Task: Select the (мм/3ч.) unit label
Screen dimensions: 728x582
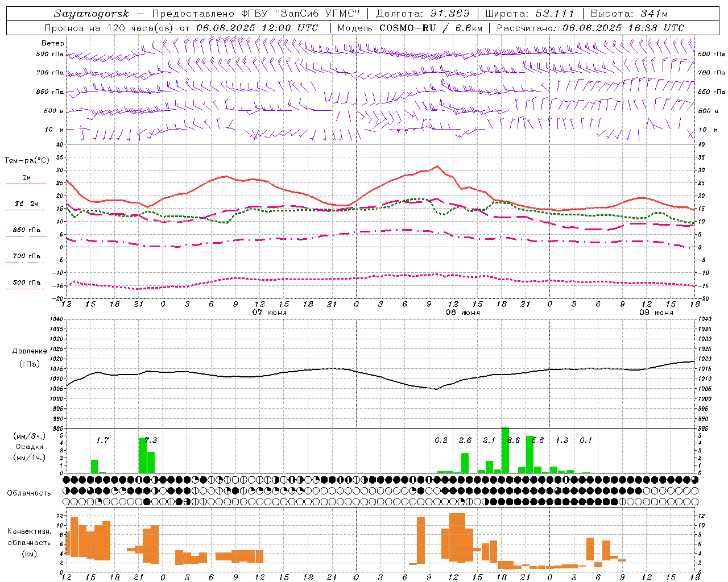Action: tap(30, 436)
